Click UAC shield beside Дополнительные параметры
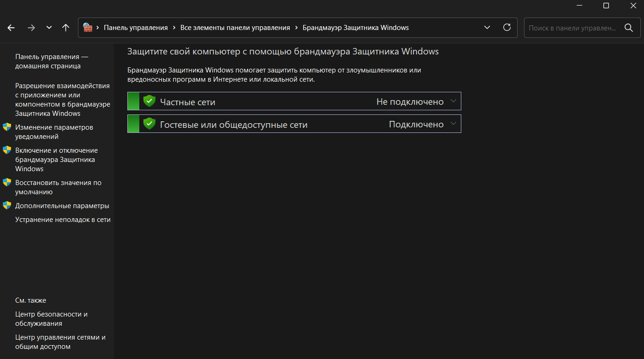This screenshot has height=359, width=644. pos(7,205)
